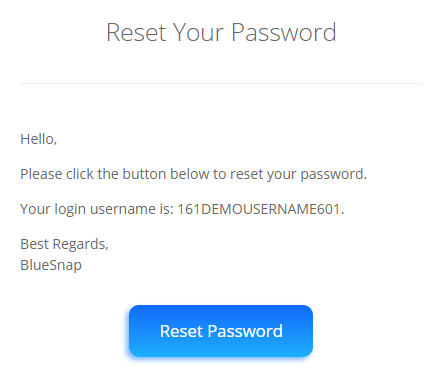This screenshot has height=386, width=436.
Task: Click the Best Regards closing line
Action: 64,244
